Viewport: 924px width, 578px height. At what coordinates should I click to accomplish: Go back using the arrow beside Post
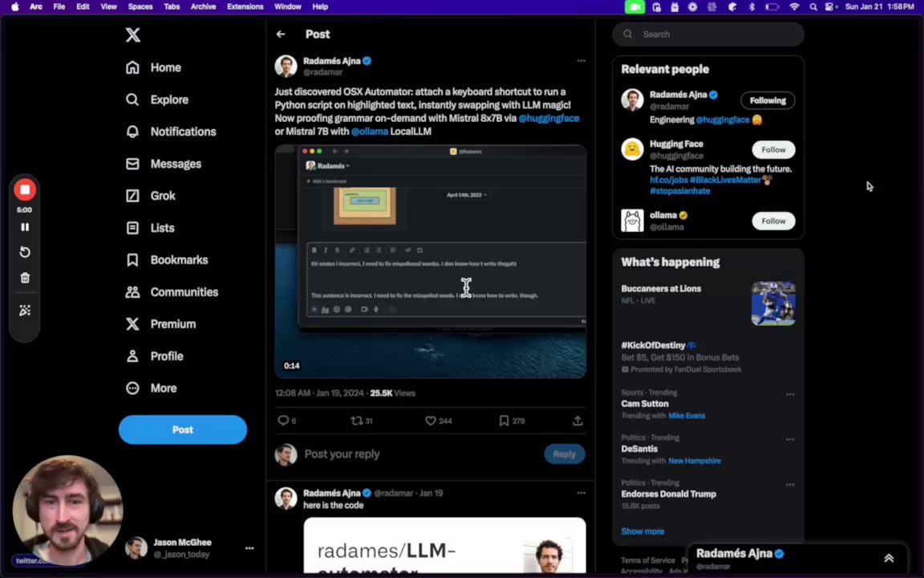coord(281,35)
